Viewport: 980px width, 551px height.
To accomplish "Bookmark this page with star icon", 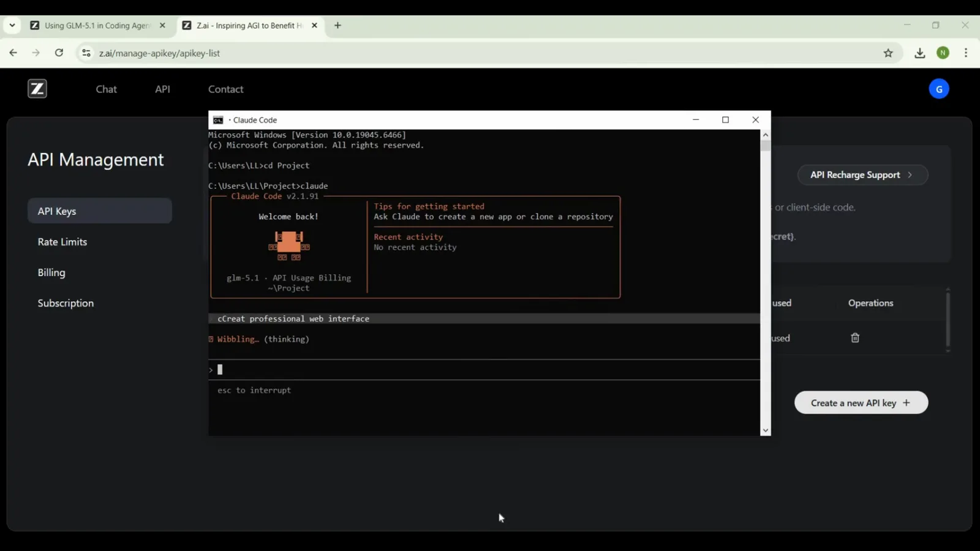I will (x=888, y=53).
